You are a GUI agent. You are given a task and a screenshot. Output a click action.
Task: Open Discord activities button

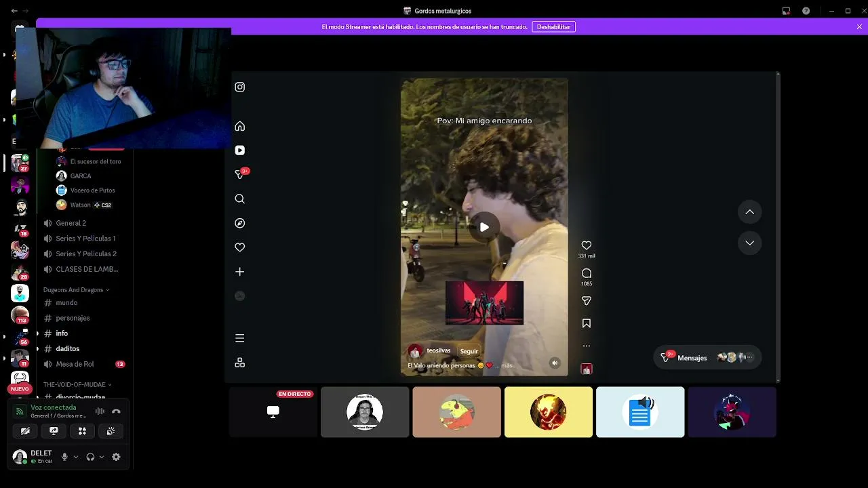pyautogui.click(x=82, y=430)
